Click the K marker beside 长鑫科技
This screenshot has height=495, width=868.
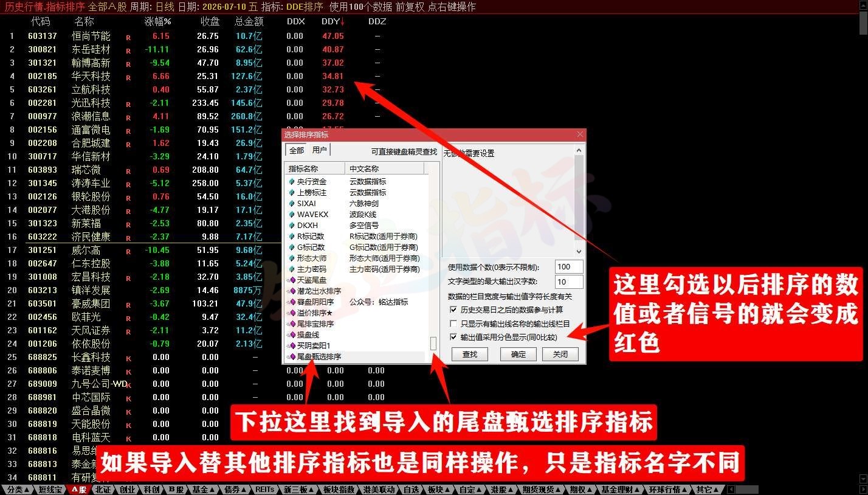pos(128,358)
